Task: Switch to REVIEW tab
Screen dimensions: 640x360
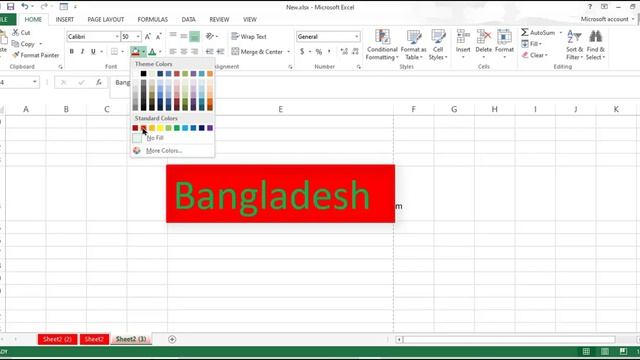Action: (219, 19)
